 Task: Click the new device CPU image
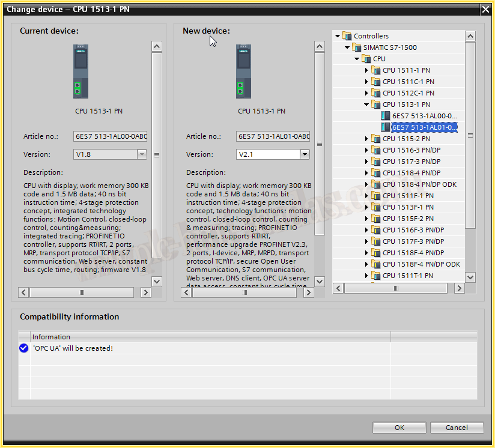point(243,71)
